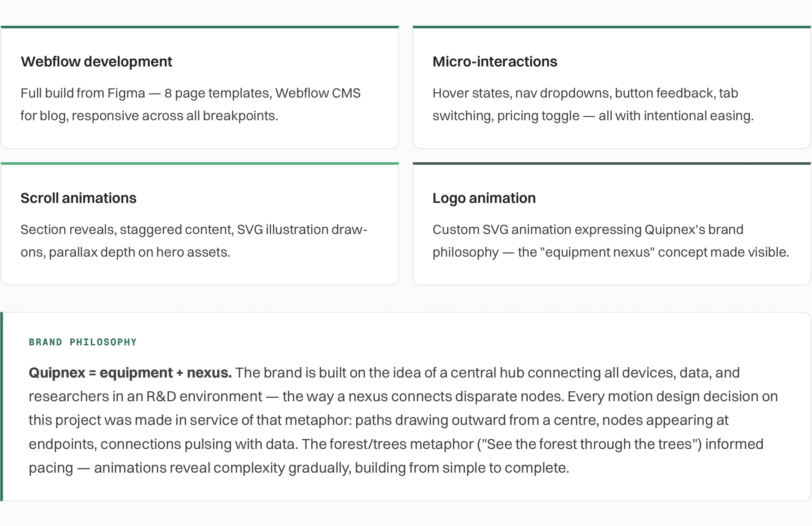The height and width of the screenshot is (526, 812).
Task: Click the green top border of Webflow card
Action: 200,27
